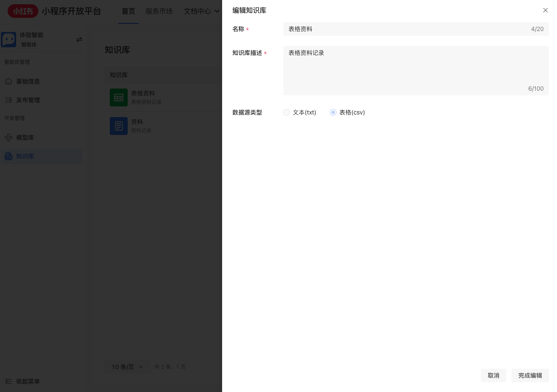Click the 模型库 sidebar icon
The image size is (557, 392).
(x=9, y=137)
